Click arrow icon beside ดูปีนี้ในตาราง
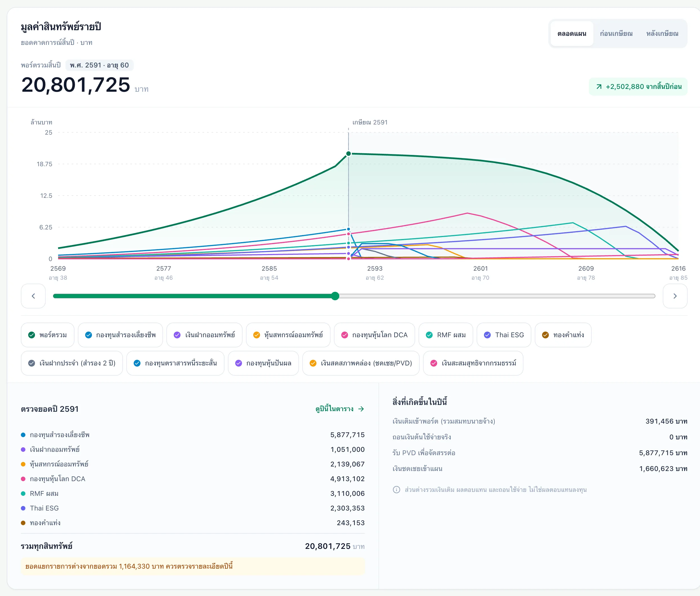The image size is (700, 596). [361, 409]
